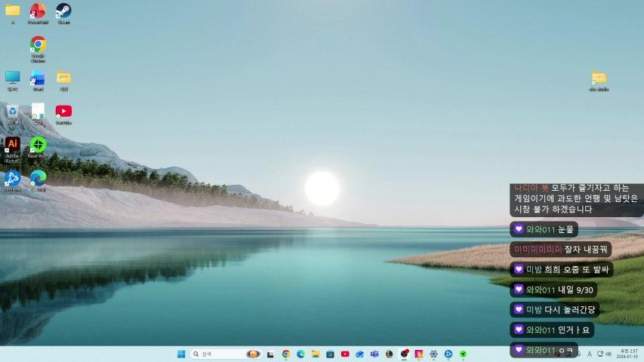
Task: Open the YouTube desktop shortcut
Action: 63,112
